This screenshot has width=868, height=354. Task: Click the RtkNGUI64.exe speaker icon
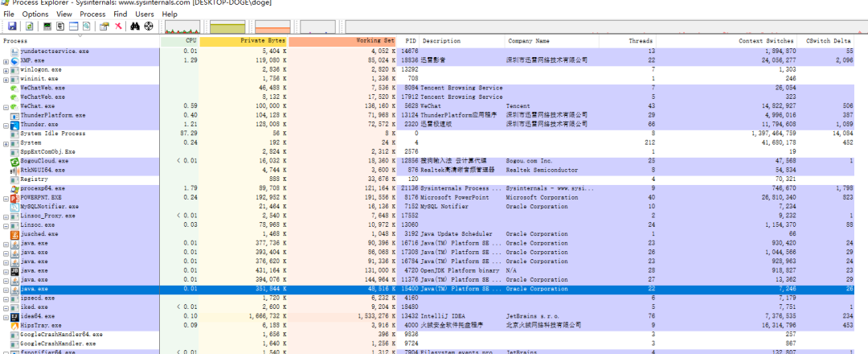tap(15, 170)
